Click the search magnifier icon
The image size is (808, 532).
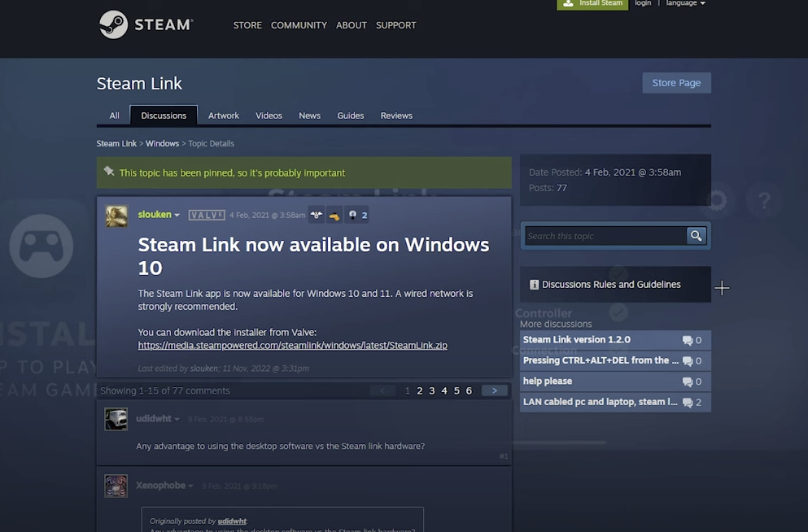pyautogui.click(x=697, y=236)
